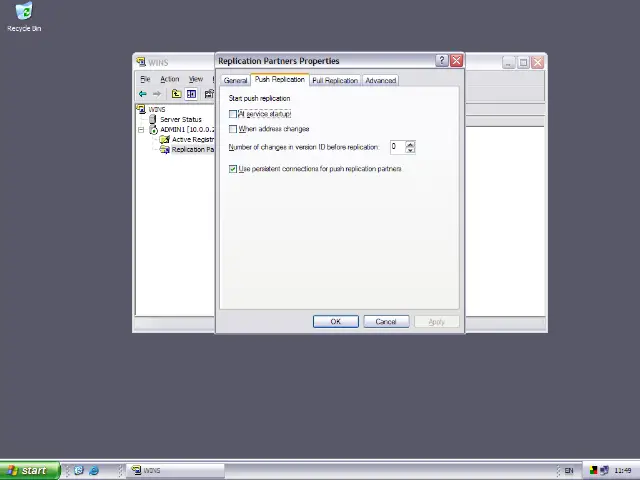Decrease the version ID changes spinner

point(410,150)
